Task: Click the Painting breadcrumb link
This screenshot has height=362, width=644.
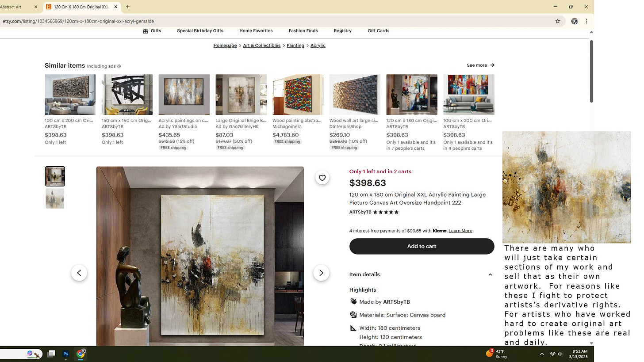Action: (x=295, y=46)
